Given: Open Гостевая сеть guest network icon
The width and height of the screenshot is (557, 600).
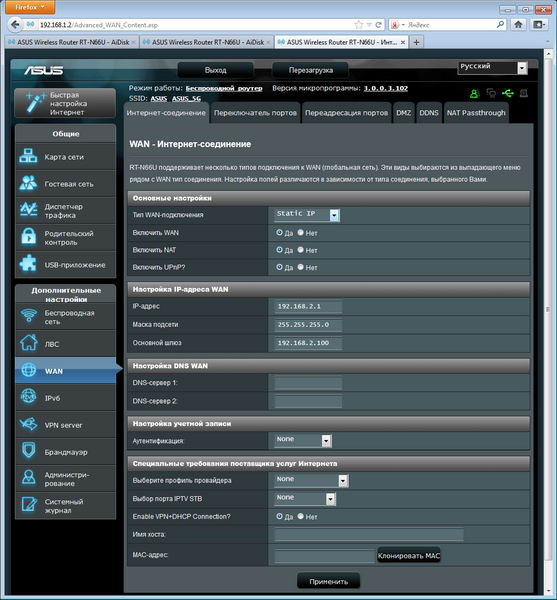Looking at the screenshot, I should (28, 183).
